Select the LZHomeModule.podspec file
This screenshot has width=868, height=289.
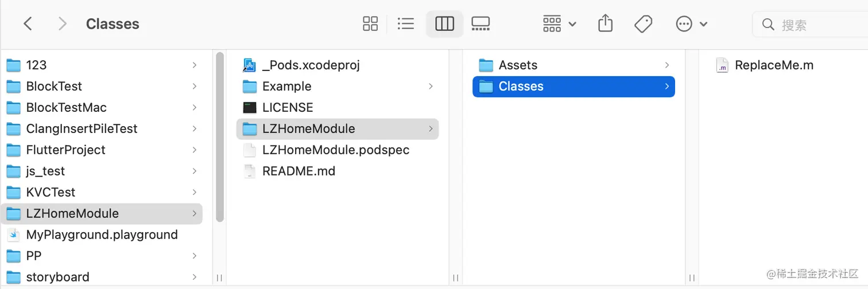click(338, 150)
